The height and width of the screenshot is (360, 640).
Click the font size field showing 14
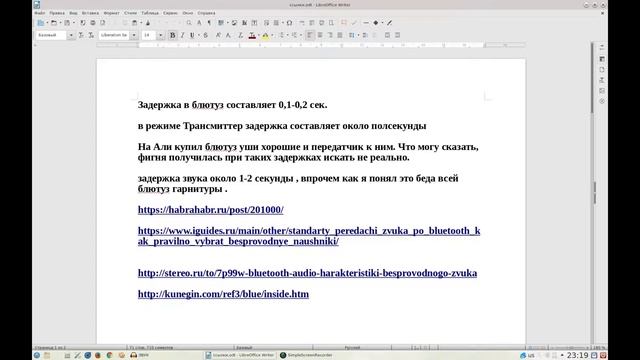[149, 35]
